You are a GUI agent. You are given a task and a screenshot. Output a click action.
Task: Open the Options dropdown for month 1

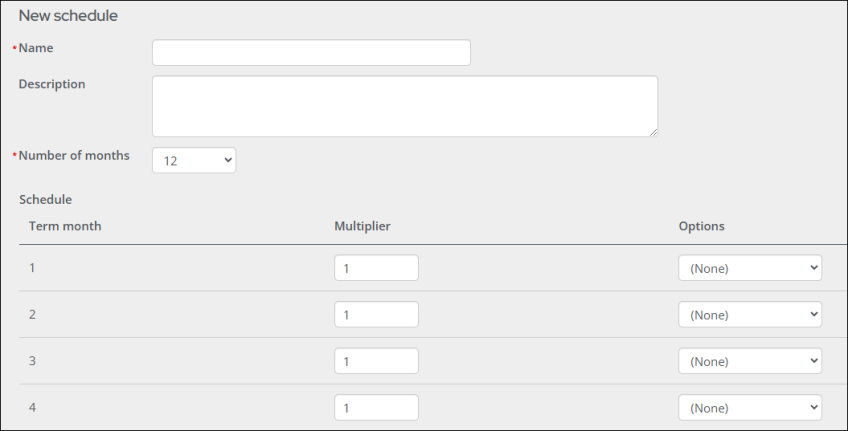(750, 268)
